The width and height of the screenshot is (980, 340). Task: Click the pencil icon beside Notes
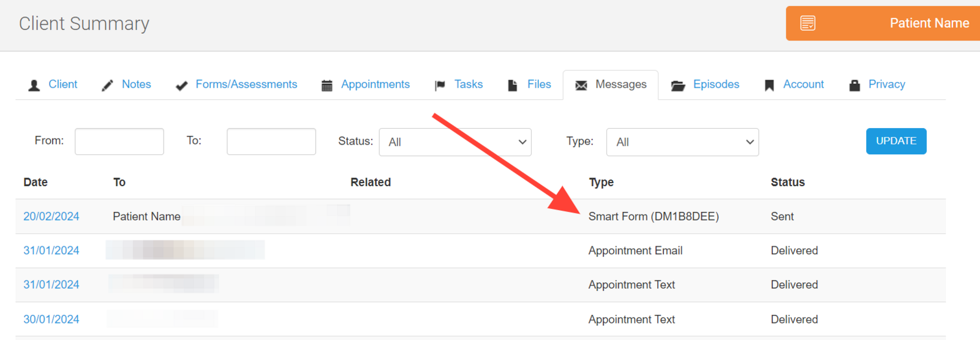(107, 85)
